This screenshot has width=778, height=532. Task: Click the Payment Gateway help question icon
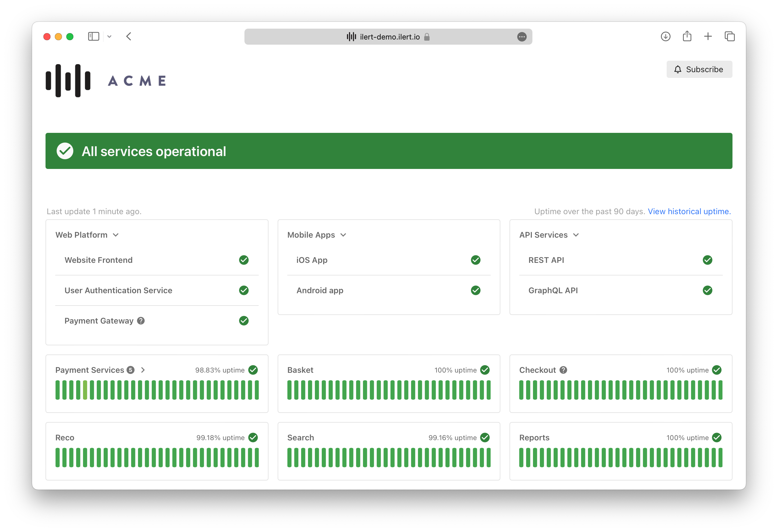[x=141, y=321]
